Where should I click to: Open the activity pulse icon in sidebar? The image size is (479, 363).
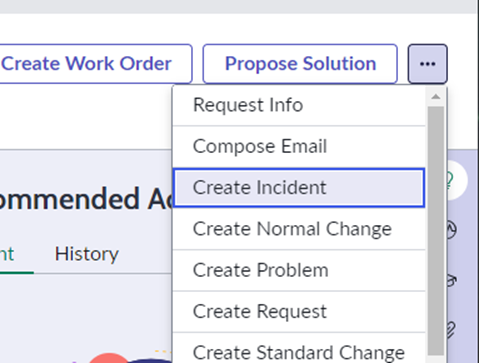pos(452,229)
